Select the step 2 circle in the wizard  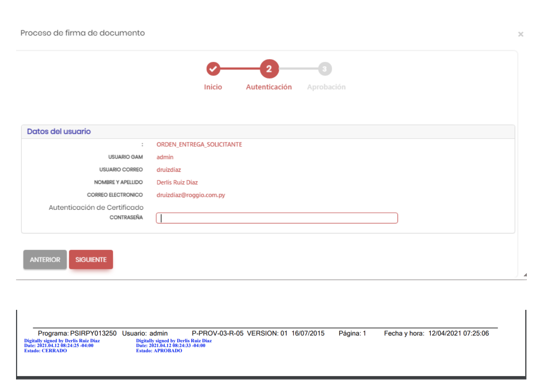[269, 69]
